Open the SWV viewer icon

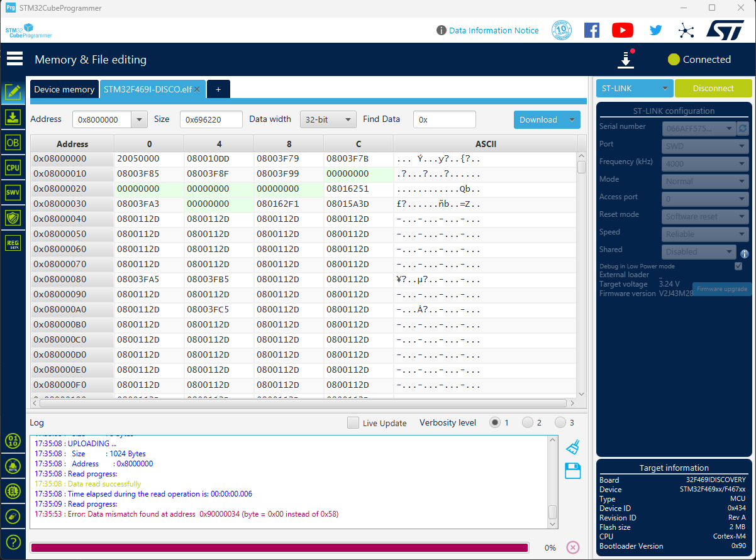click(x=13, y=192)
